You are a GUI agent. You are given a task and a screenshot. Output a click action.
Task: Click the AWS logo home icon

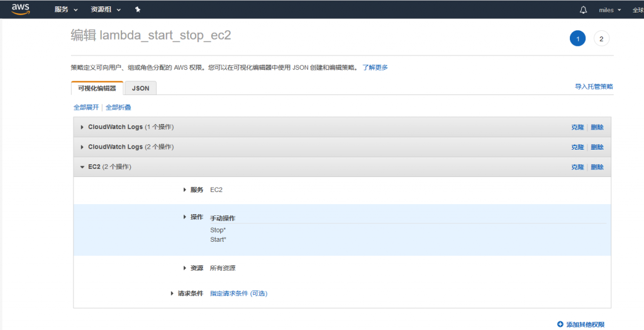point(21,9)
